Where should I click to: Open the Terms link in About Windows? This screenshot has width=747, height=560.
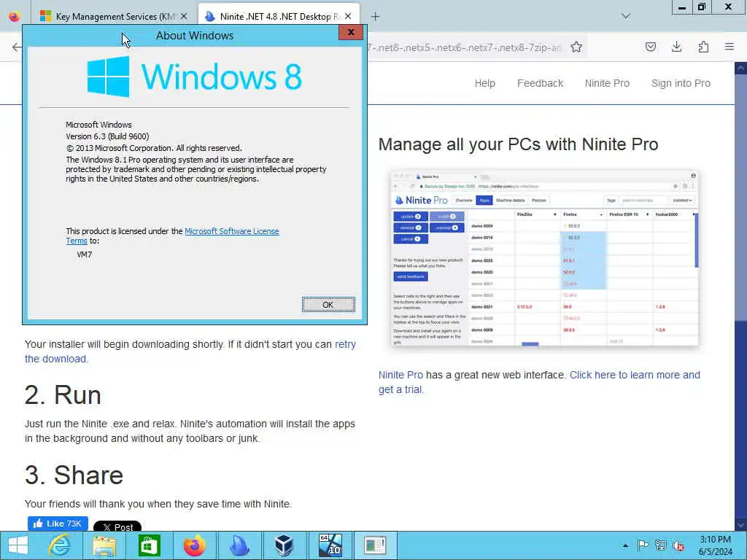point(76,241)
